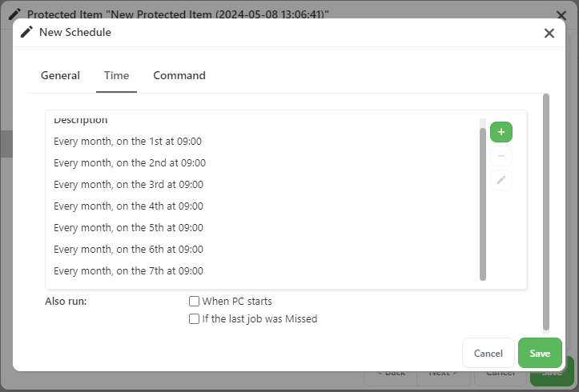Enable When PC starts option
The width and height of the screenshot is (579, 392).
click(x=194, y=302)
